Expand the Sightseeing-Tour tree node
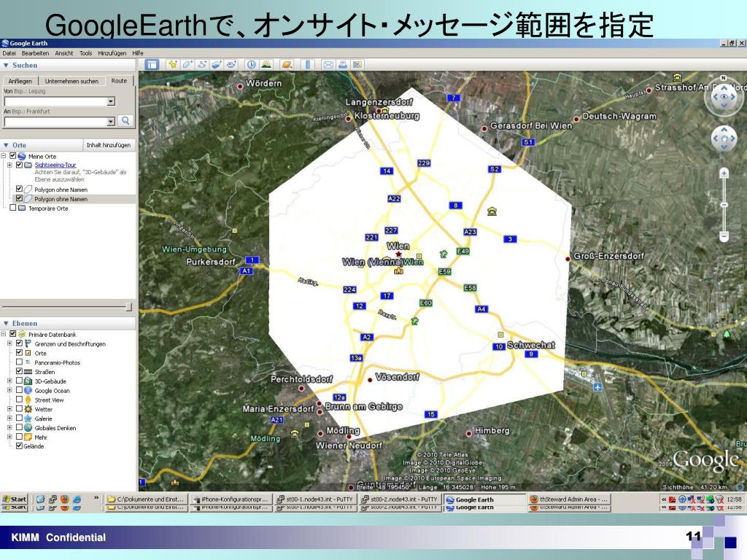Viewport: 747px width, 560px height. tap(9, 165)
